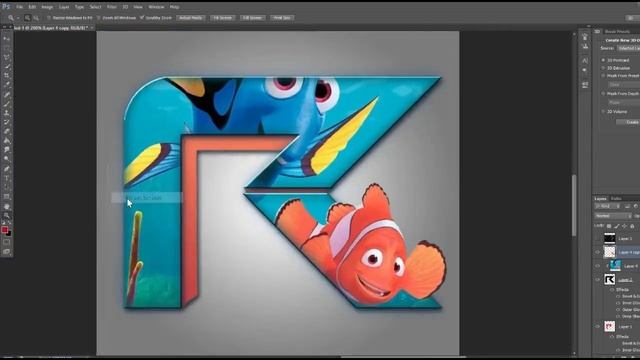The width and height of the screenshot is (640, 360).
Task: Select the Gradient tool
Action: pyautogui.click(x=7, y=141)
